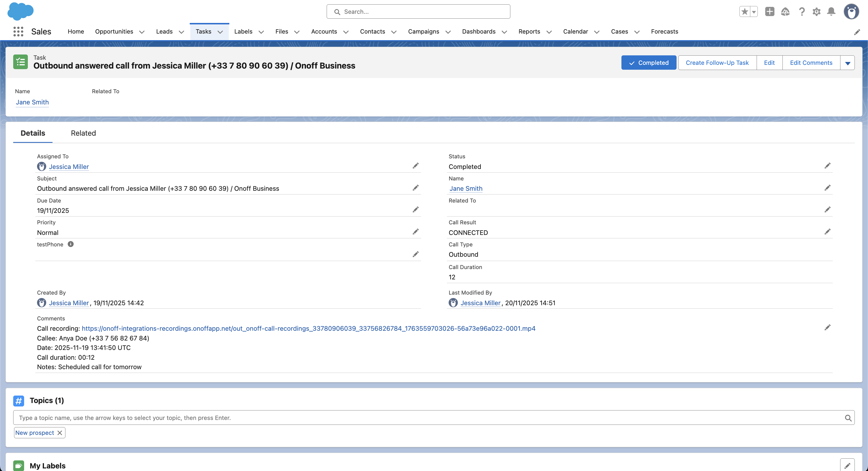Viewport: 868px width, 471px height.
Task: Open the Setup gear icon
Action: (816, 12)
